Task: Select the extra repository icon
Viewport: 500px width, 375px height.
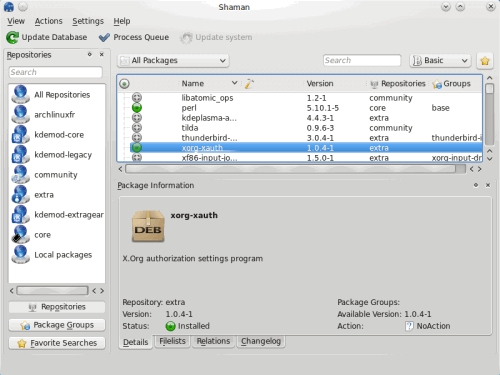Action: [x=20, y=195]
